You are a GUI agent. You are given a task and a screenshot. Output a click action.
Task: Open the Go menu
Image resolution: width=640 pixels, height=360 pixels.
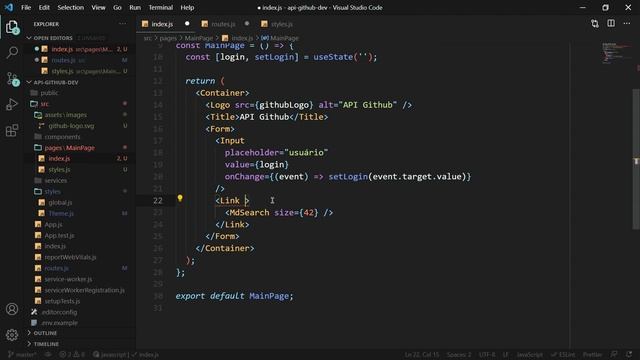[x=117, y=7]
